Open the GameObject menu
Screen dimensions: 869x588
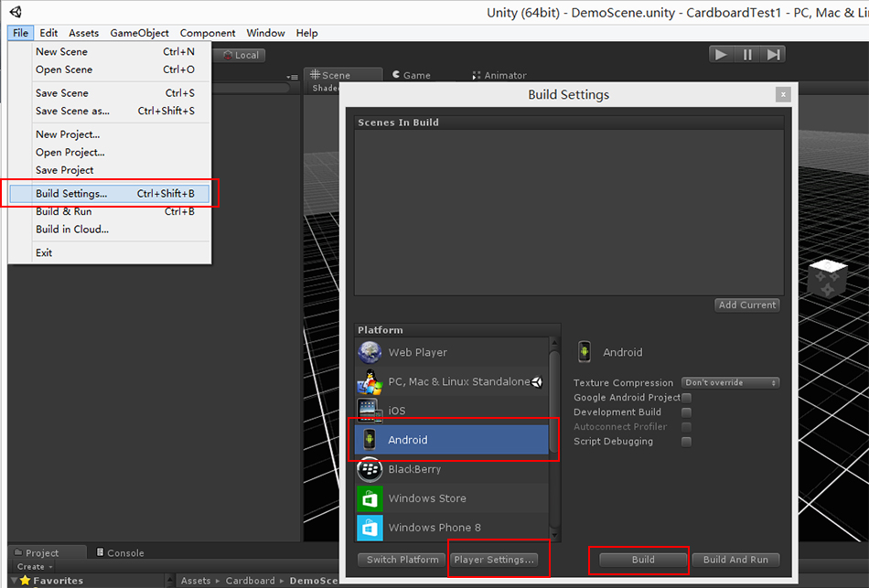(139, 33)
